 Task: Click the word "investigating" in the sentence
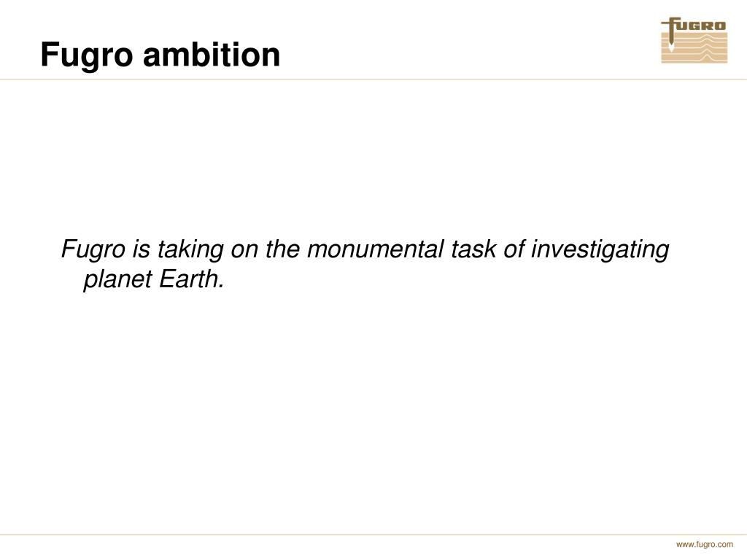[x=600, y=251]
